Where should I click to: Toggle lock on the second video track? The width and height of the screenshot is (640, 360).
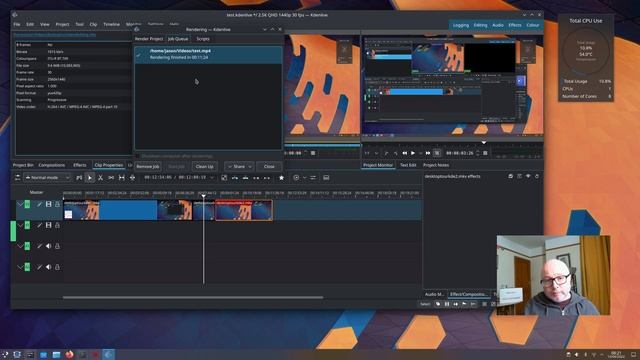[57, 225]
